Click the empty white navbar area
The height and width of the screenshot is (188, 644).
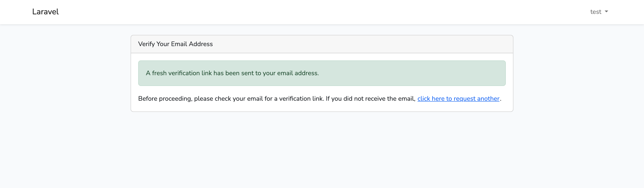(x=325, y=12)
